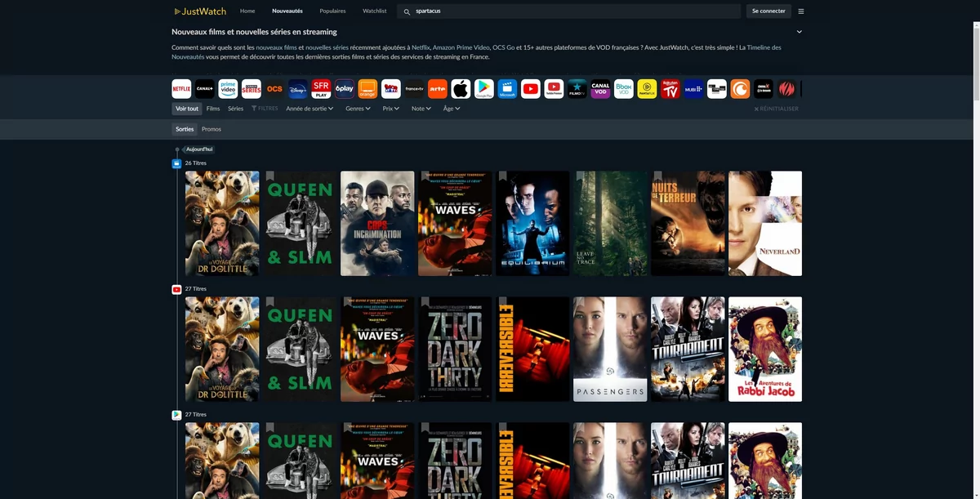Click the search magnifier icon

click(x=407, y=11)
